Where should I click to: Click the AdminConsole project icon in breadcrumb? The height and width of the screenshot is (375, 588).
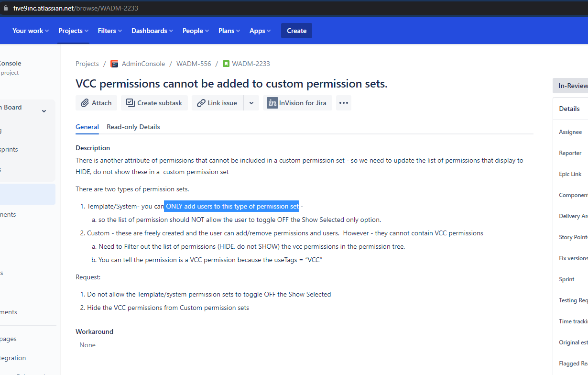(x=114, y=64)
